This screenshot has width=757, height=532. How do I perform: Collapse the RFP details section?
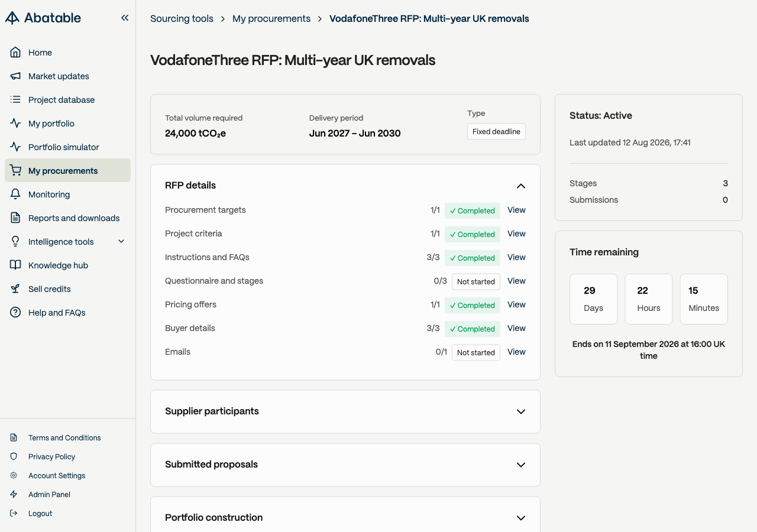pyautogui.click(x=521, y=186)
